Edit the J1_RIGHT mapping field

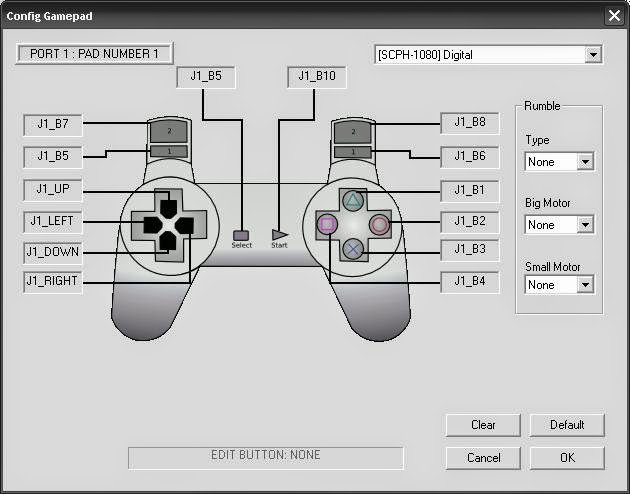53,282
